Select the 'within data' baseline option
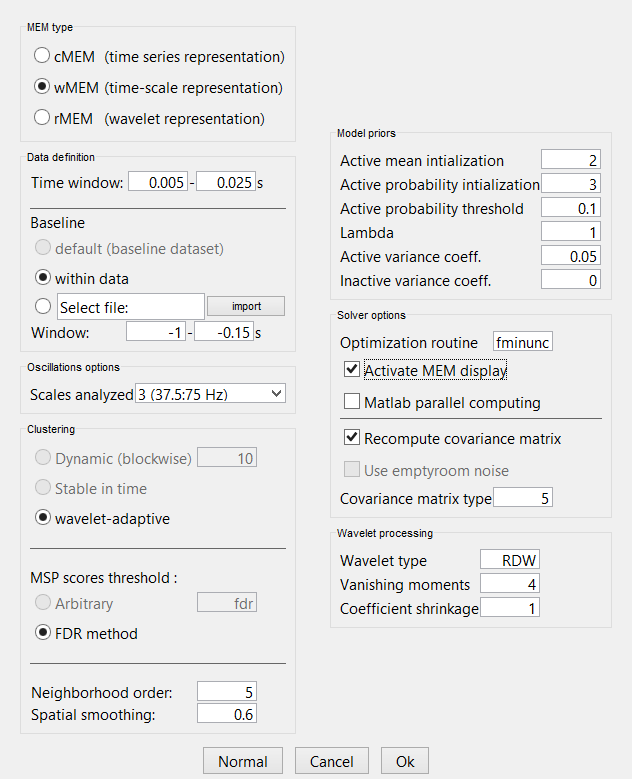The height and width of the screenshot is (779, 632). 43,277
